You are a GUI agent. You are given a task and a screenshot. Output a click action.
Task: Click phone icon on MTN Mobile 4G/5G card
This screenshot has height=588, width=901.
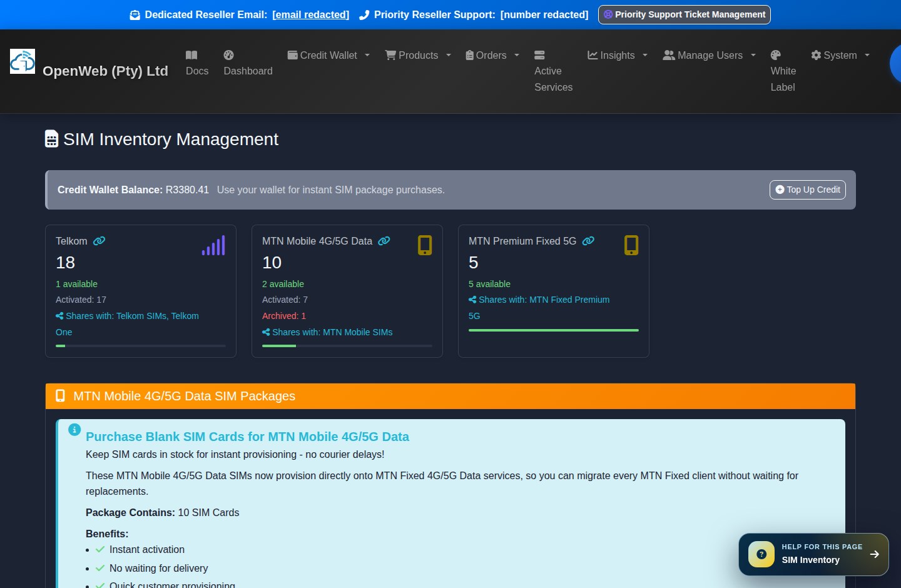pyautogui.click(x=425, y=245)
